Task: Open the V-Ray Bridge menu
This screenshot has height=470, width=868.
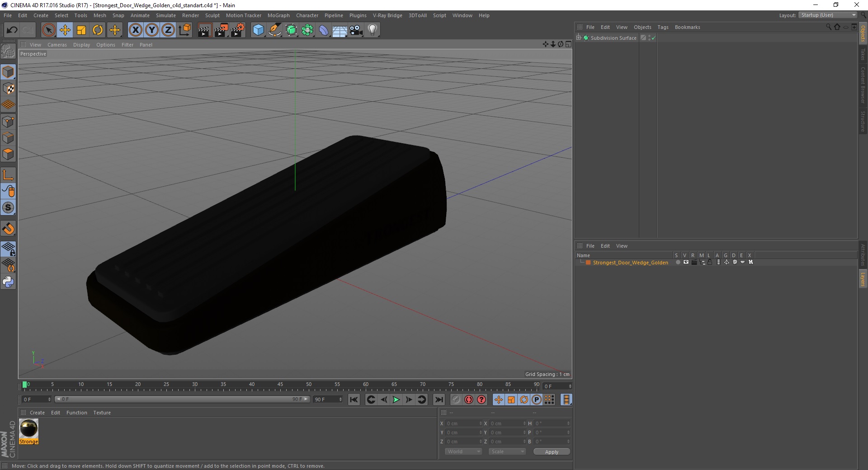Action: click(387, 15)
